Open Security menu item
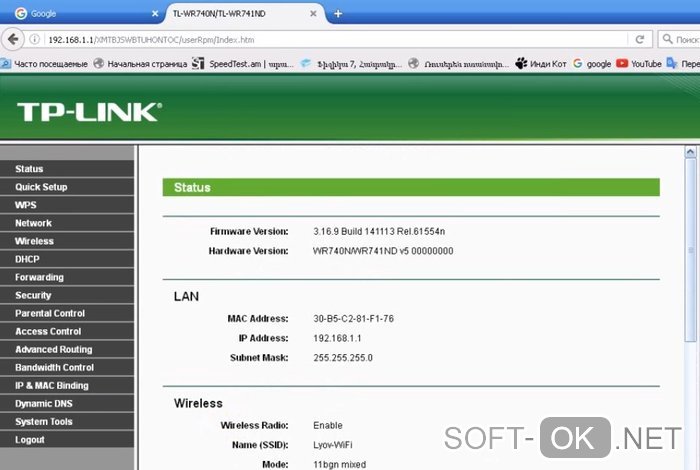Screen dimensions: 700x470 tap(67, 295)
